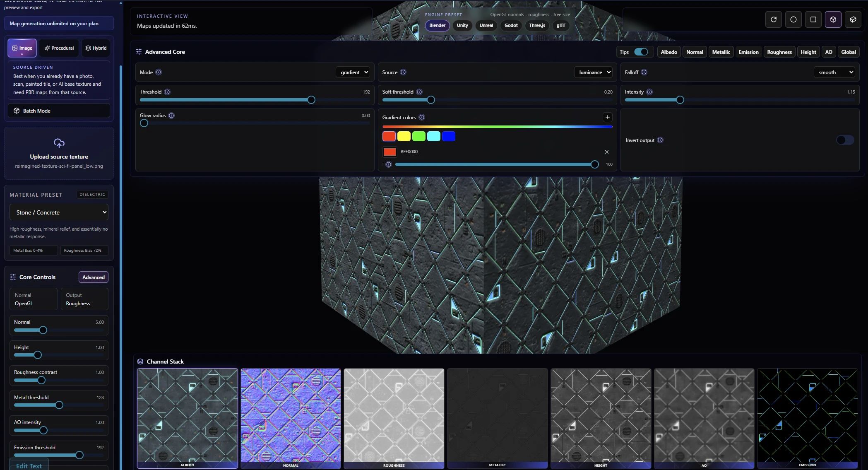Choose the Blender engine preset
This screenshot has width=868, height=470.
click(437, 25)
